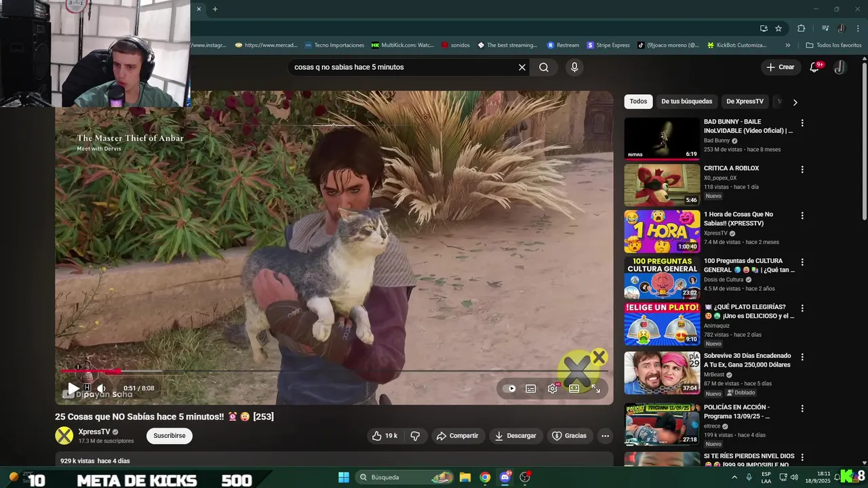Open Chrome extensions puzzle icon

[802, 28]
